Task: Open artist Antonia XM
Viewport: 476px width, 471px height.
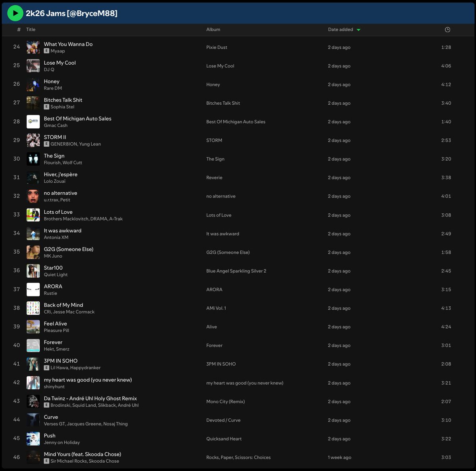Action: tap(56, 237)
